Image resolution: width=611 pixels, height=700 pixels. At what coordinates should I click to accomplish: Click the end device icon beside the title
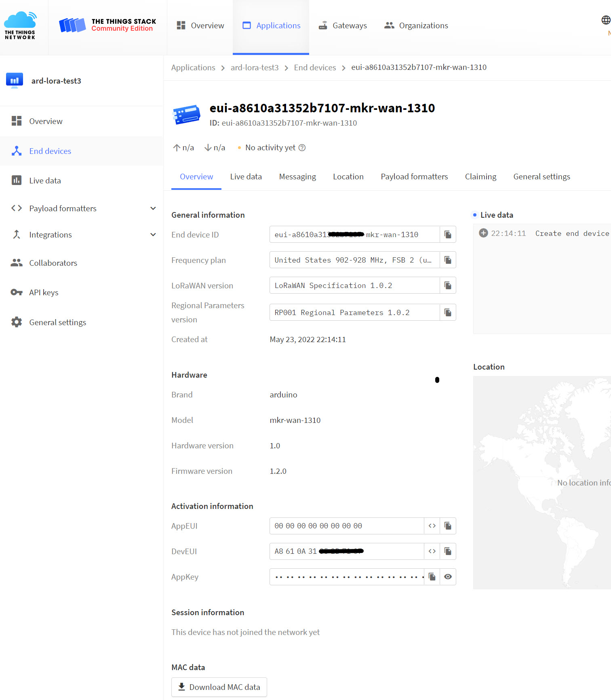pyautogui.click(x=186, y=115)
